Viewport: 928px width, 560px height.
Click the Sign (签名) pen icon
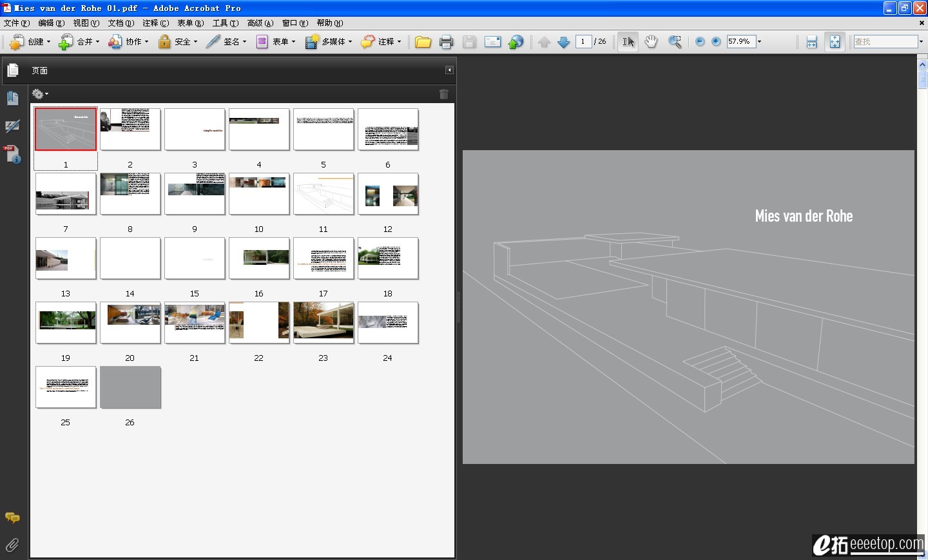[213, 42]
